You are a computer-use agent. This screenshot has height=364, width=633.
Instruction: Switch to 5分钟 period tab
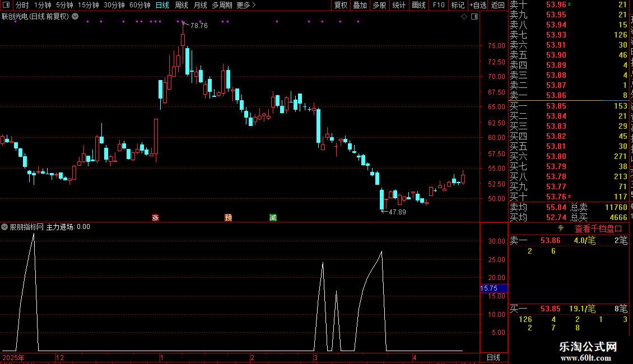(x=64, y=5)
